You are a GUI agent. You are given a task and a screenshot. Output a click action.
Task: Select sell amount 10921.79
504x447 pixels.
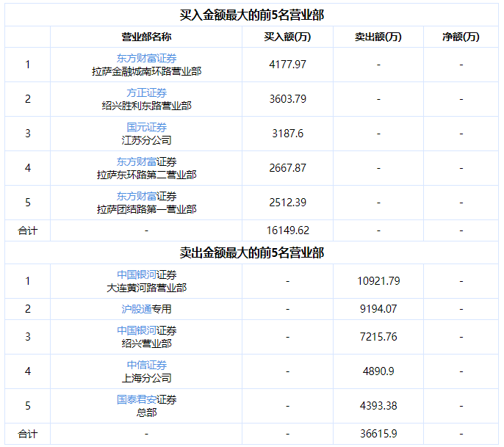[378, 281]
